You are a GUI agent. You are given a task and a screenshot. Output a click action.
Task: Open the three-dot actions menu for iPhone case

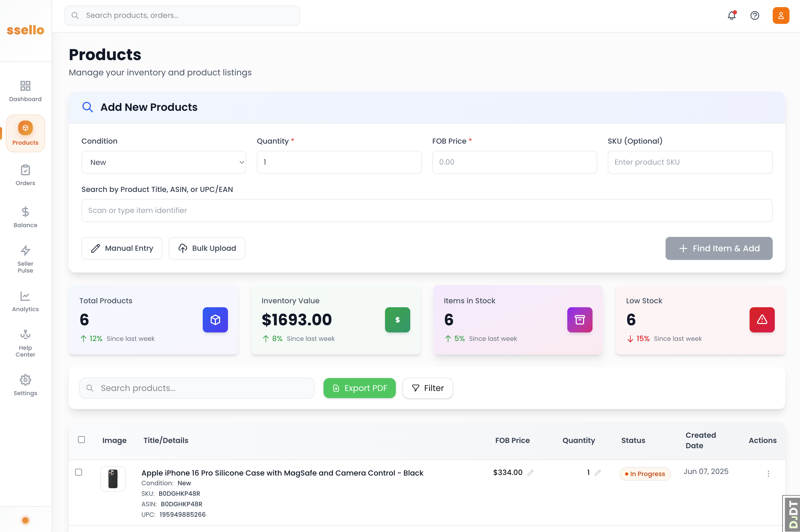coord(768,474)
